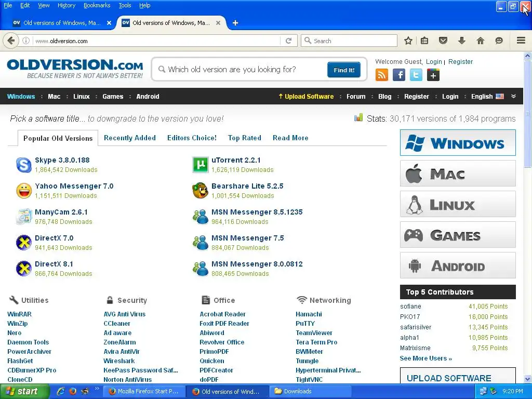Switch to Mozilla Firefox Start Page taskbar item
This screenshot has height=399, width=532.
(x=144, y=392)
